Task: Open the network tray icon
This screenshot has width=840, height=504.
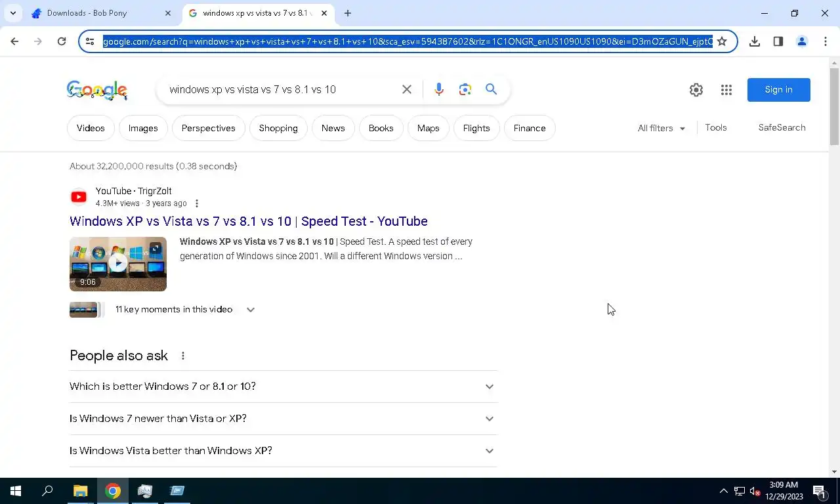Action: [x=740, y=491]
